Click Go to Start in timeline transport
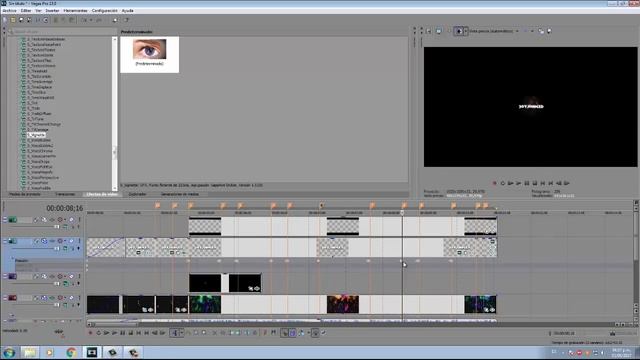 coord(138,333)
